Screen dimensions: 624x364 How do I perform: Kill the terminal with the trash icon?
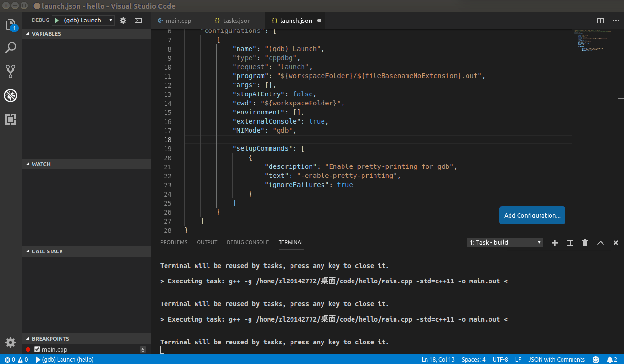(585, 243)
